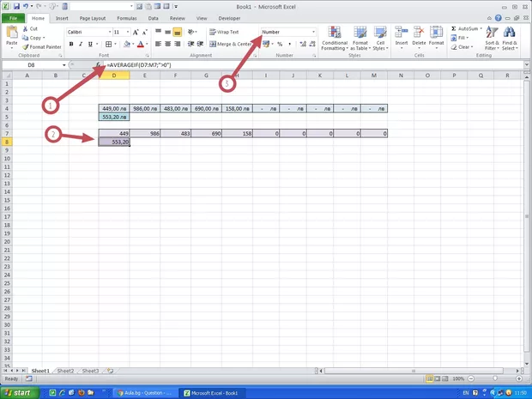
Task: Click the Decrease Indent icon
Action: point(191,44)
